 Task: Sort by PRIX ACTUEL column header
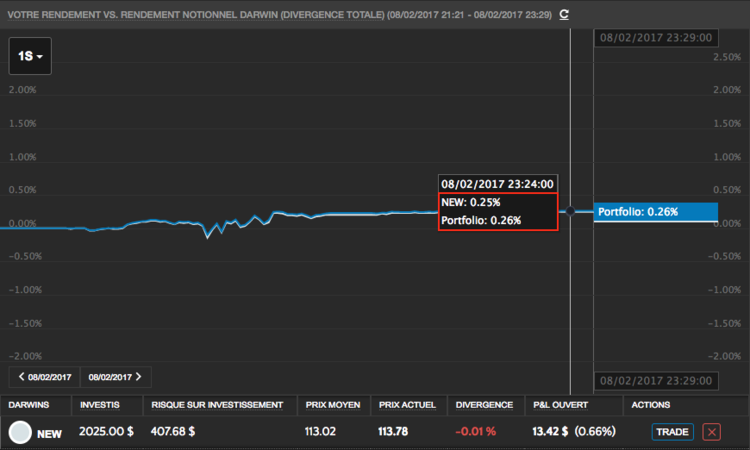[x=408, y=405]
